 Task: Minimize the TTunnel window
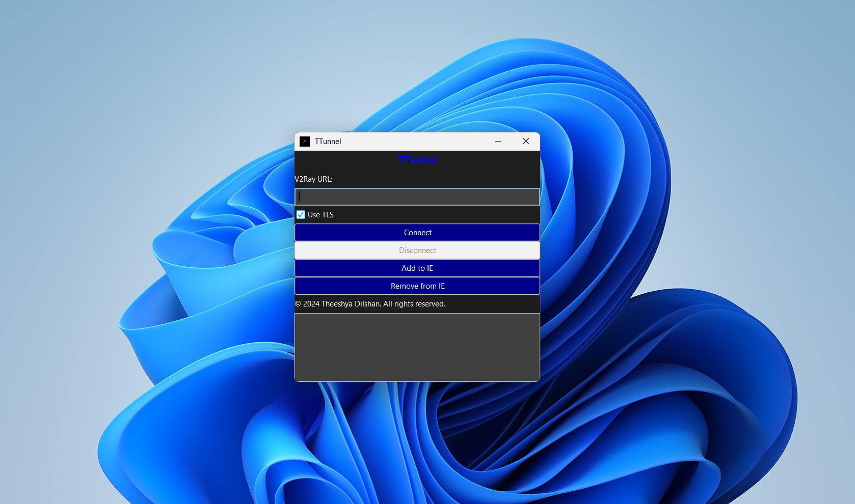point(498,142)
